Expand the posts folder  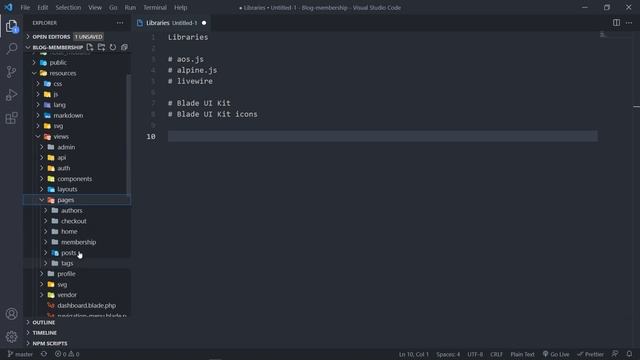coord(69,253)
